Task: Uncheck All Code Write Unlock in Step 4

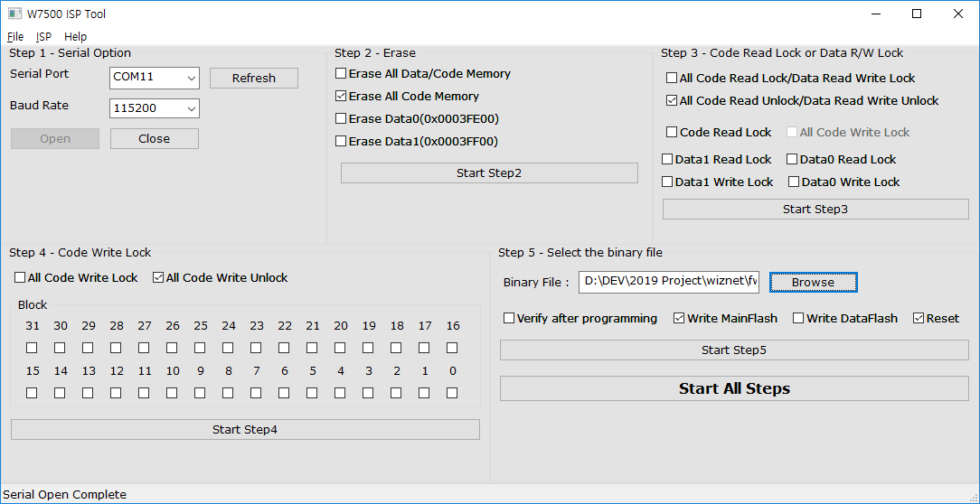Action: pyautogui.click(x=158, y=278)
